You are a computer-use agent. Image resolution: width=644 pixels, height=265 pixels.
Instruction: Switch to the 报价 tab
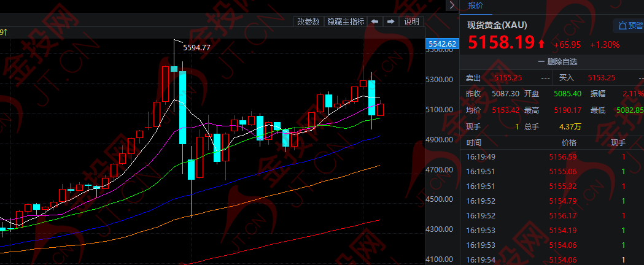pyautogui.click(x=476, y=6)
